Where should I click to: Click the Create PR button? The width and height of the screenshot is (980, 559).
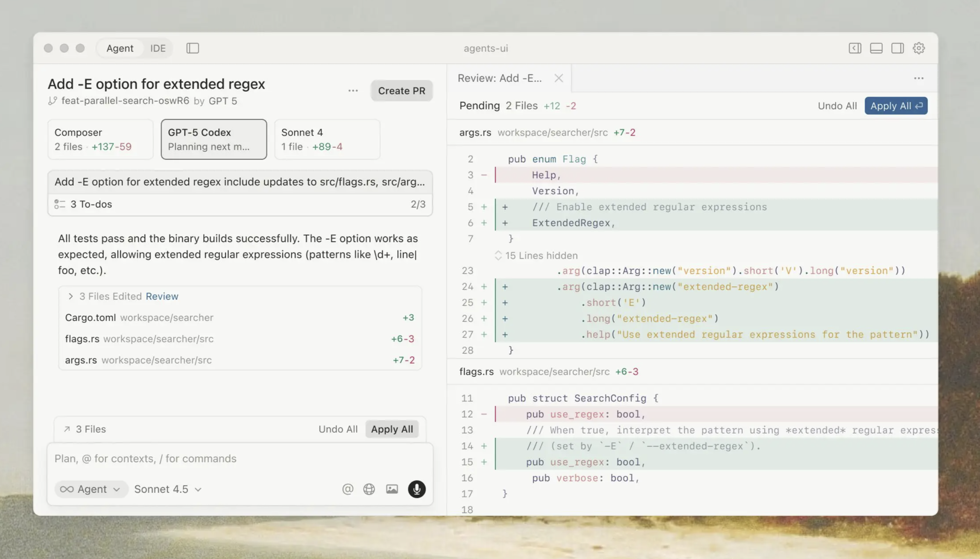[401, 91]
